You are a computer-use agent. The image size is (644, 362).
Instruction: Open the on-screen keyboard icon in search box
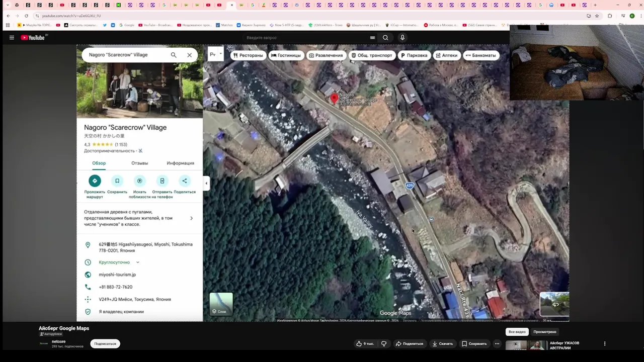point(372,38)
